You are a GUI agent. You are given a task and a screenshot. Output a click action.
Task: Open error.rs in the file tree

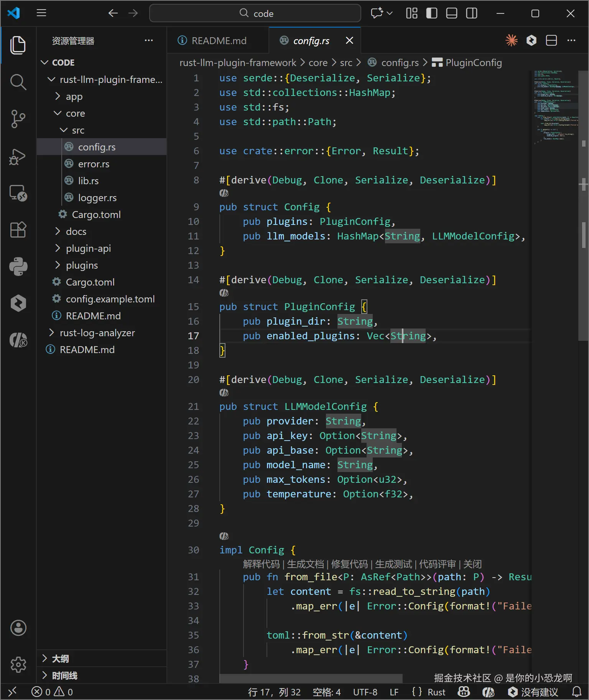tap(102, 164)
